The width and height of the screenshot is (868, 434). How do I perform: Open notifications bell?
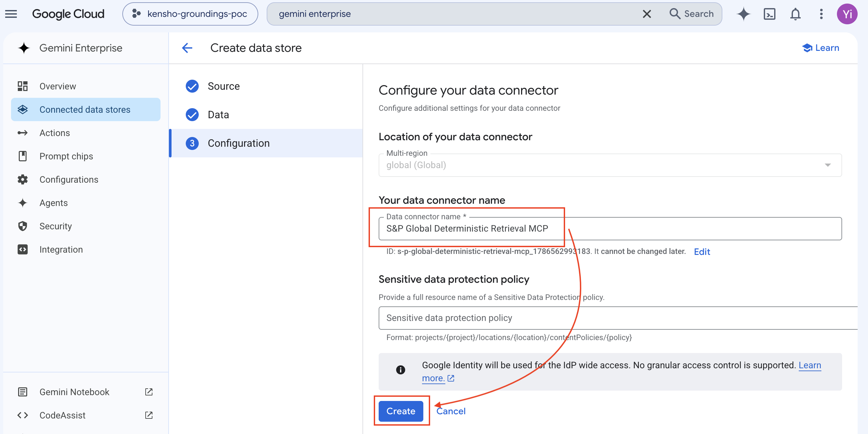pyautogui.click(x=795, y=14)
